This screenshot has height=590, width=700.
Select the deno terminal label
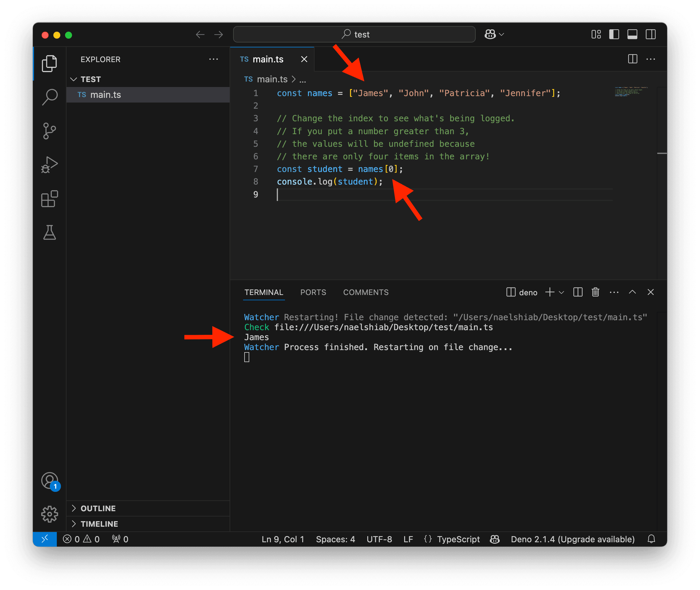pyautogui.click(x=522, y=292)
